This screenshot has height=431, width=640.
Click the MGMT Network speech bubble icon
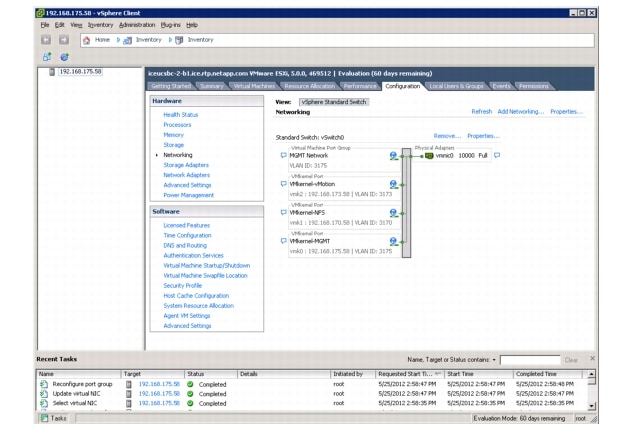pyautogui.click(x=284, y=156)
